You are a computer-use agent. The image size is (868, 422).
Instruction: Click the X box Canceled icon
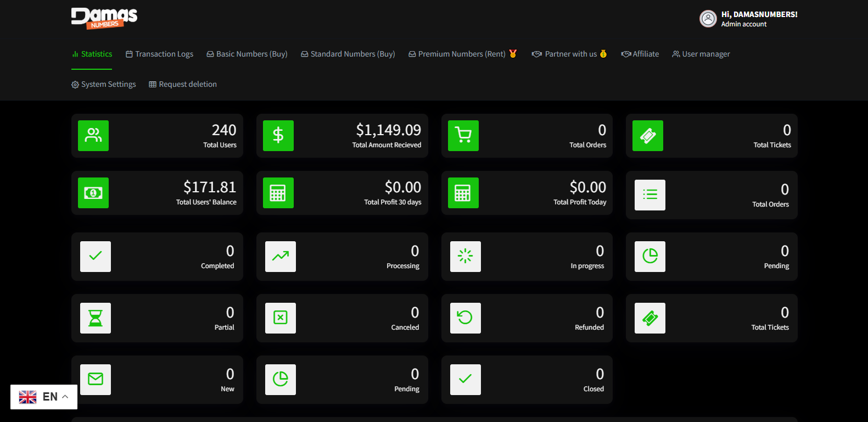tap(281, 318)
